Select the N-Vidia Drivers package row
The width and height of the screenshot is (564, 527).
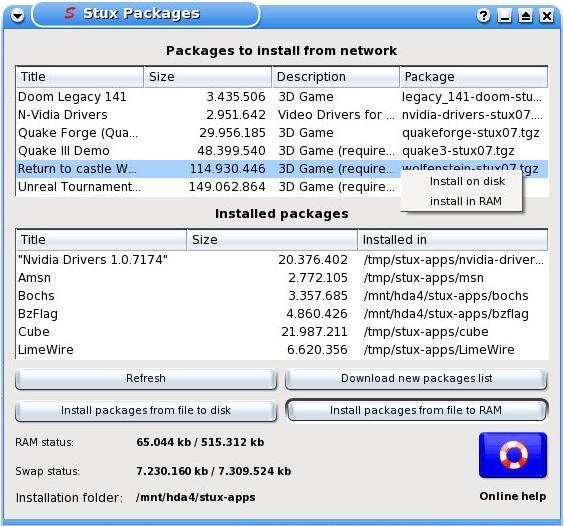pyautogui.click(x=282, y=115)
